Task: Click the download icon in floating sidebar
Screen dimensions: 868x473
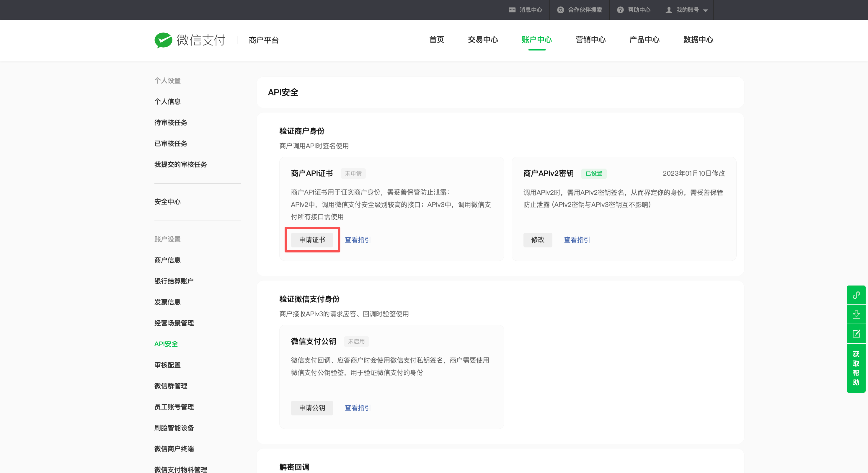Action: coord(856,314)
